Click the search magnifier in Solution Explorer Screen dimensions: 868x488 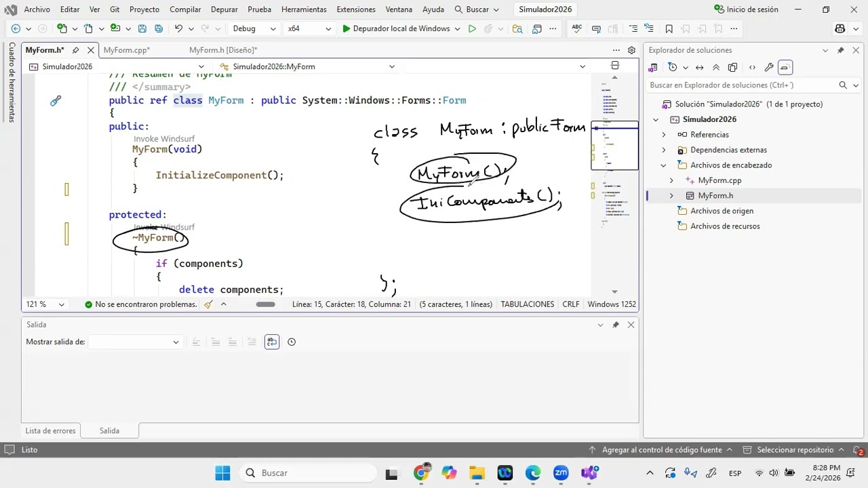tap(843, 85)
